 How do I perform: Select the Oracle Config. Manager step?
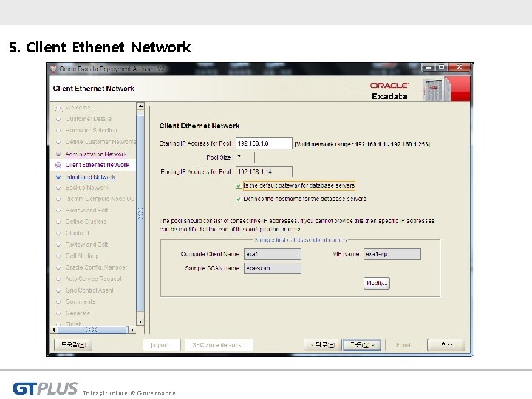point(96,267)
